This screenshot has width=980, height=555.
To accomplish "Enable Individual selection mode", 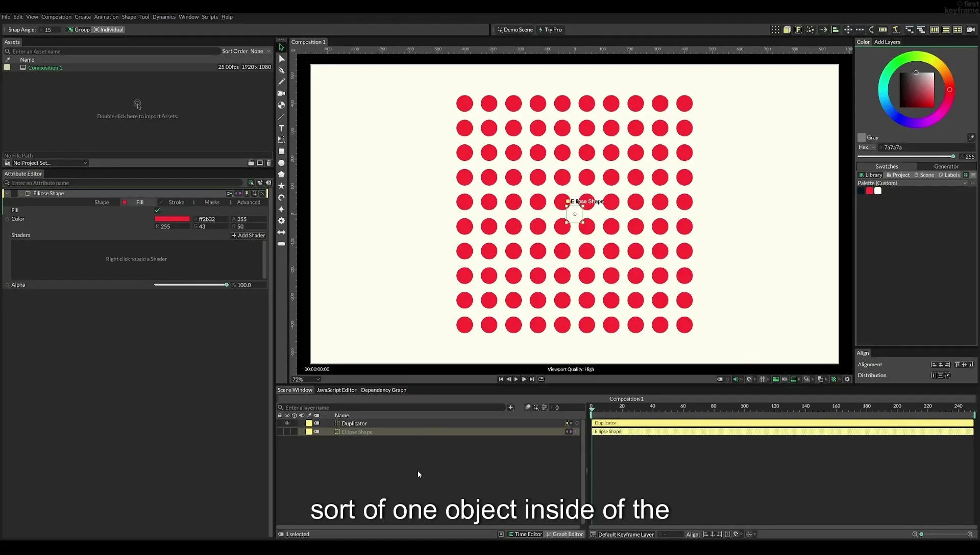I will tap(109, 30).
